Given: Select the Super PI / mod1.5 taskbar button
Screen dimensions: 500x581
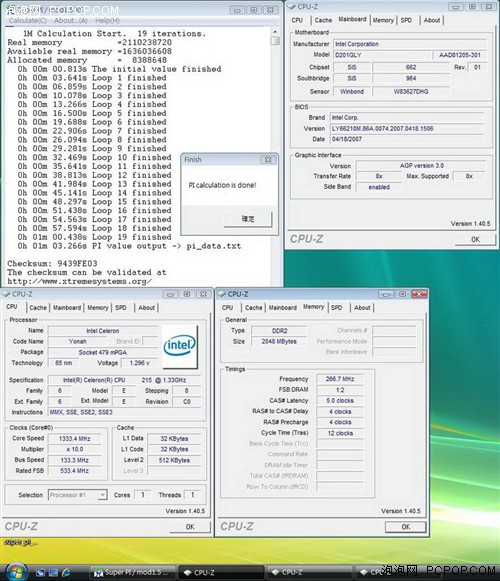Looking at the screenshot, I should point(133,572).
